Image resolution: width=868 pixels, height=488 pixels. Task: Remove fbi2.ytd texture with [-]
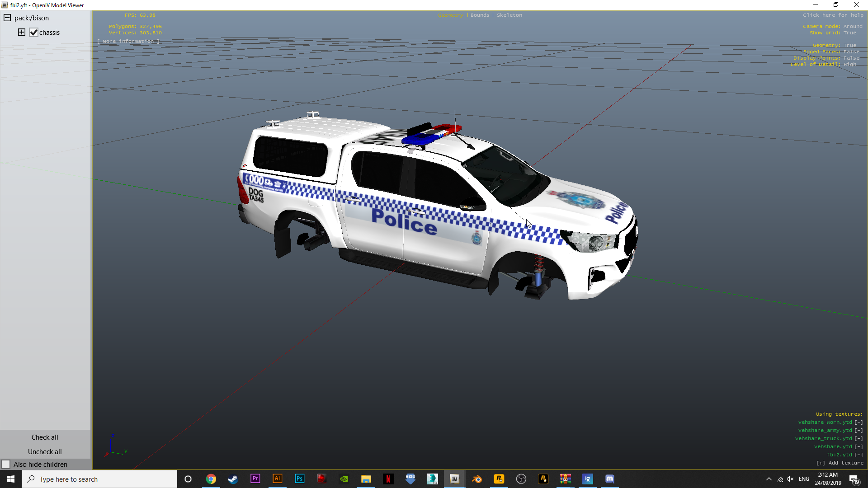(x=859, y=455)
